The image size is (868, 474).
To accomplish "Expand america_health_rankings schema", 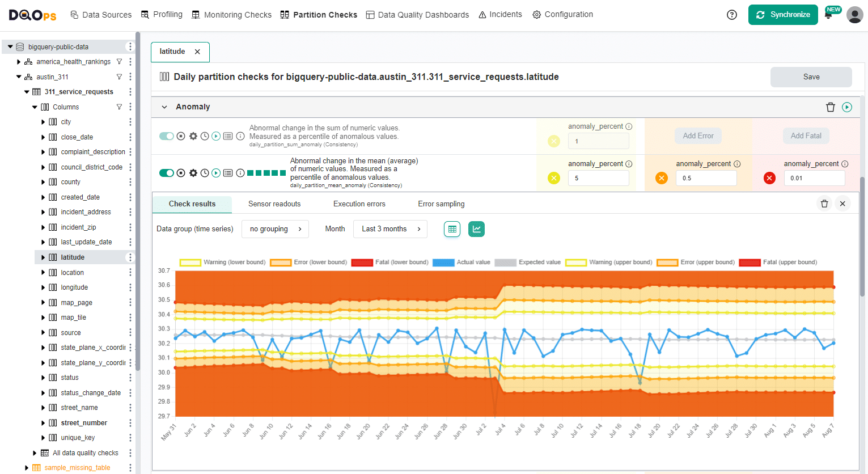I will [x=19, y=62].
